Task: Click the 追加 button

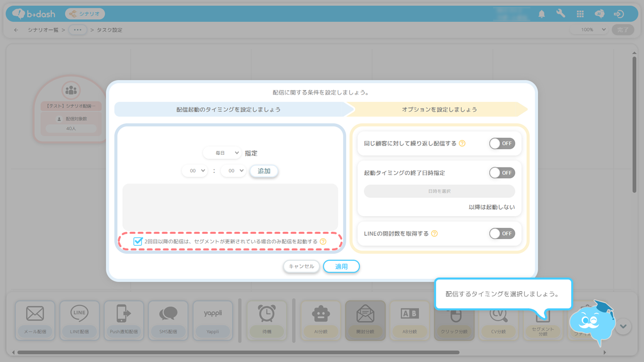Action: [x=264, y=171]
